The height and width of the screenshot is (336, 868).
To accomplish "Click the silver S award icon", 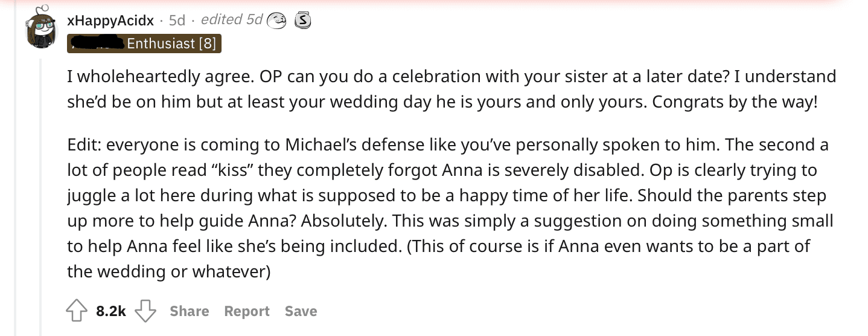I will (301, 20).
